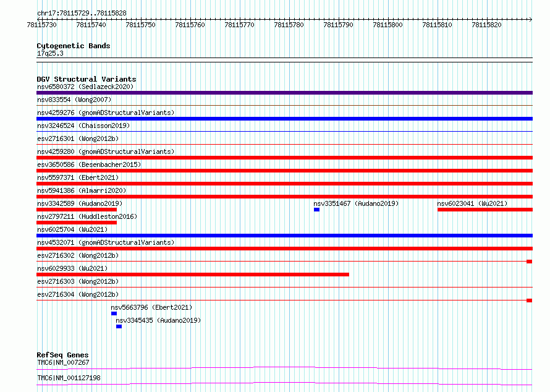Open variant esv3650586 (Besenbacher2015)
Viewport: 550px width, 392px height.
click(89, 164)
